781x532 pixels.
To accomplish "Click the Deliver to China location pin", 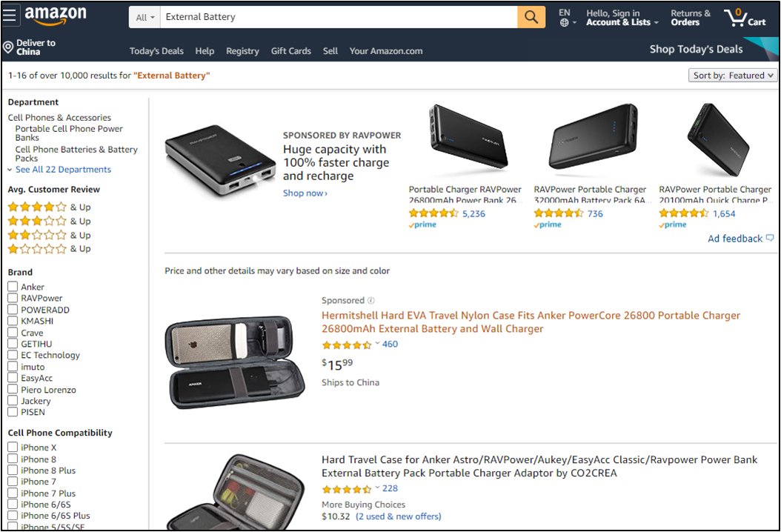I will tap(8, 47).
